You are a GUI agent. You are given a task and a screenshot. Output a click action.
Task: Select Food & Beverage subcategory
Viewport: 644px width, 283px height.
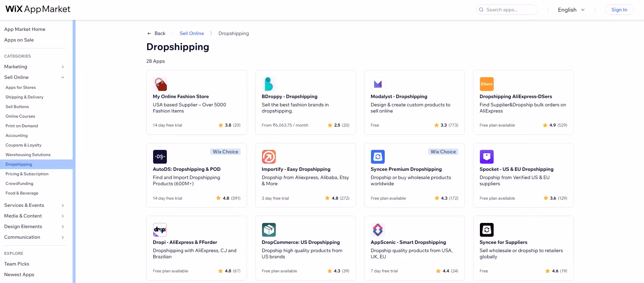pyautogui.click(x=22, y=193)
